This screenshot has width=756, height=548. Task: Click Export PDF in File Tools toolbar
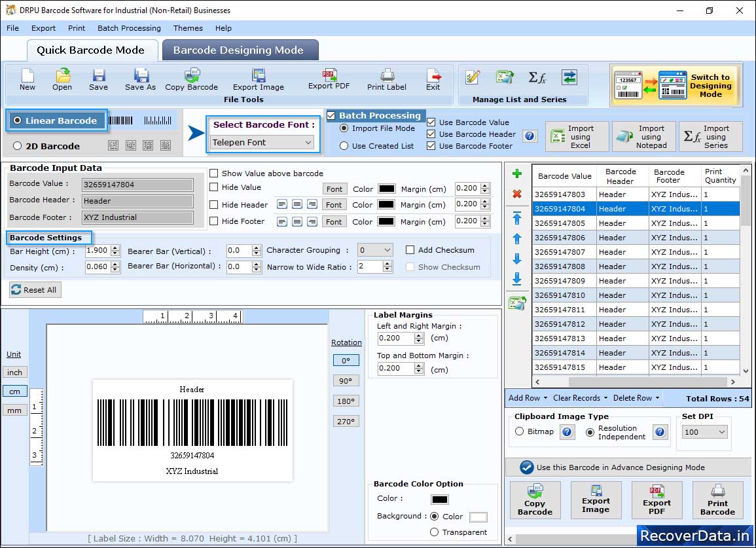(329, 79)
